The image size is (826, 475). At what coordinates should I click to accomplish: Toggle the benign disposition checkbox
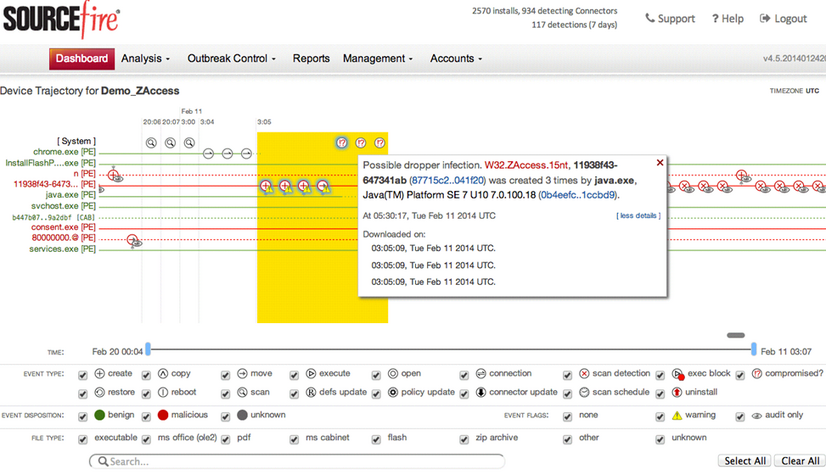[x=83, y=417]
